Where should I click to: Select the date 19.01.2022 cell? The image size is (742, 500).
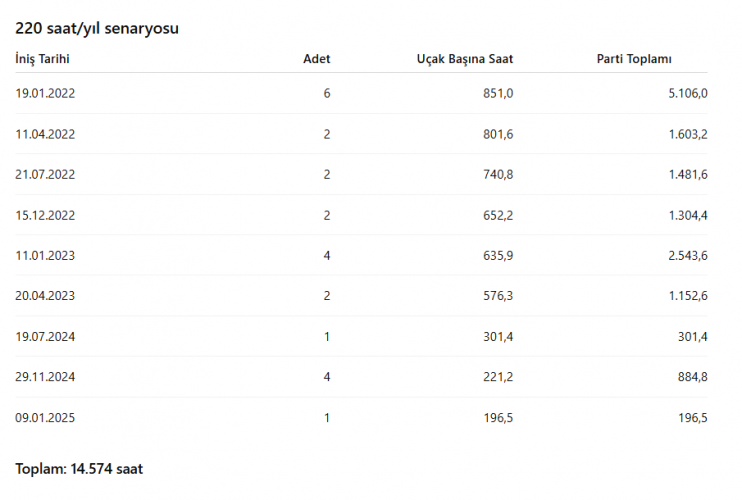pyautogui.click(x=45, y=93)
